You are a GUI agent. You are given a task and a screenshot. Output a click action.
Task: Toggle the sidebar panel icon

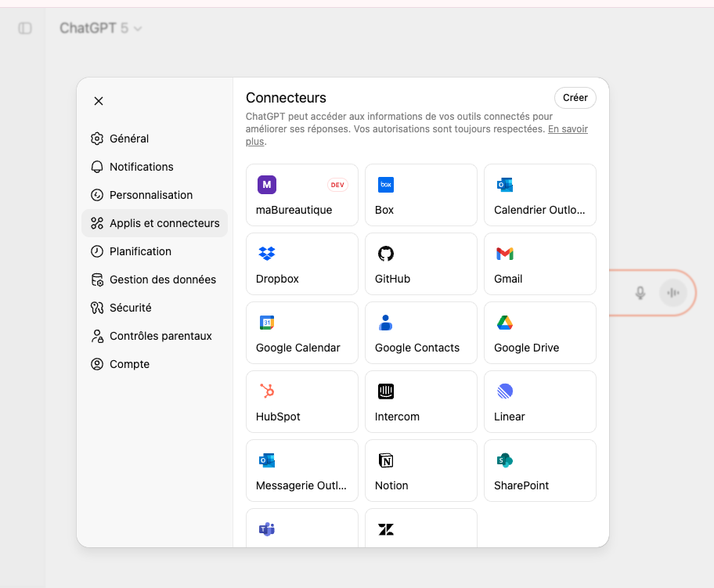(x=25, y=28)
